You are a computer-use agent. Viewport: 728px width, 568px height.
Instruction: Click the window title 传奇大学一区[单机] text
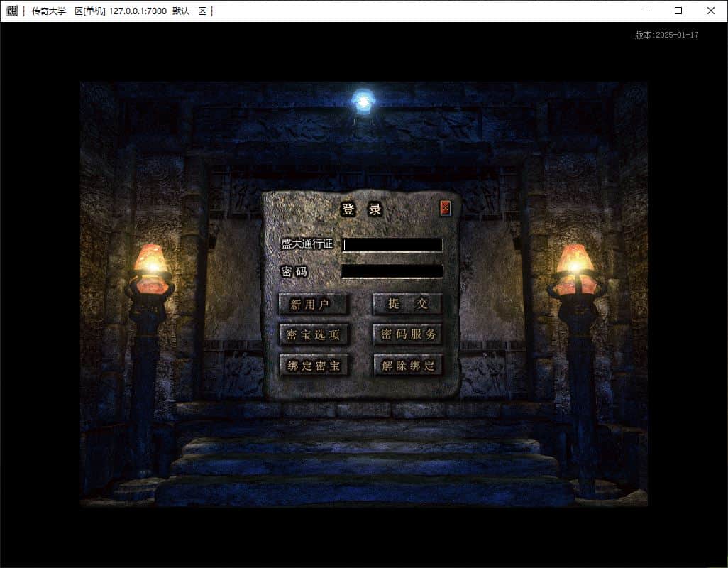[x=69, y=11]
